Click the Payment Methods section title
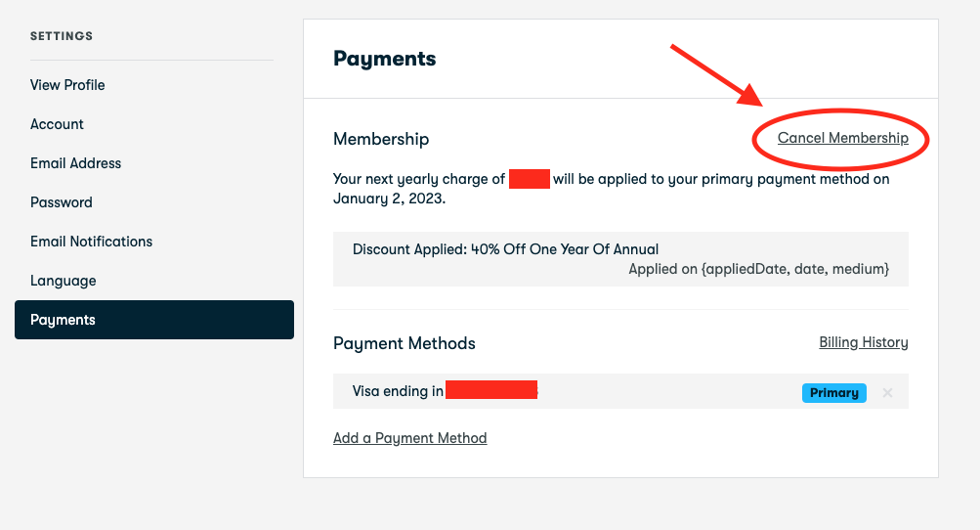Screen dimensions: 980x530 click(x=405, y=343)
